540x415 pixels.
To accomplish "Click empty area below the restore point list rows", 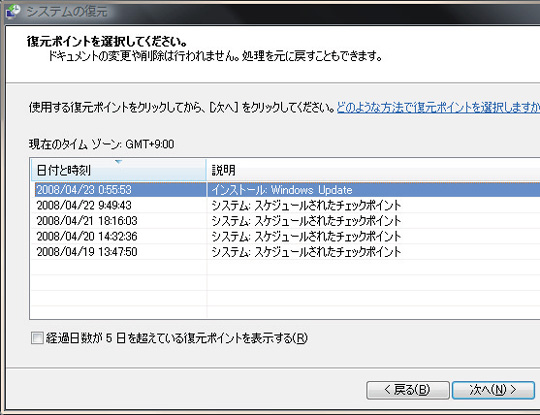I will [x=285, y=289].
